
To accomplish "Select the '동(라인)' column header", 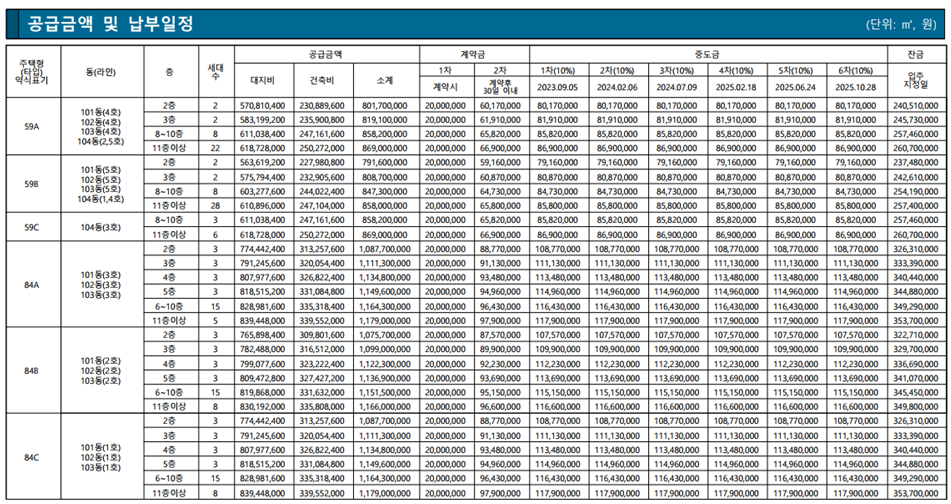I will coord(101,72).
